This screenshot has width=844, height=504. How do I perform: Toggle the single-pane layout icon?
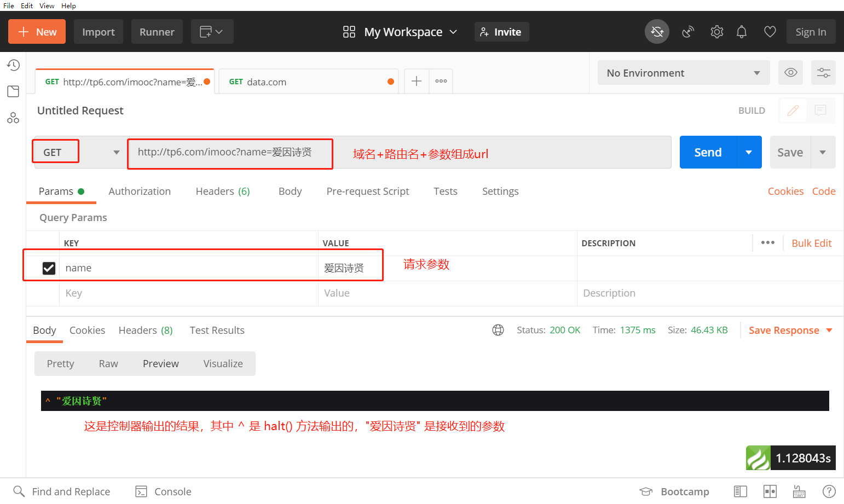point(741,491)
